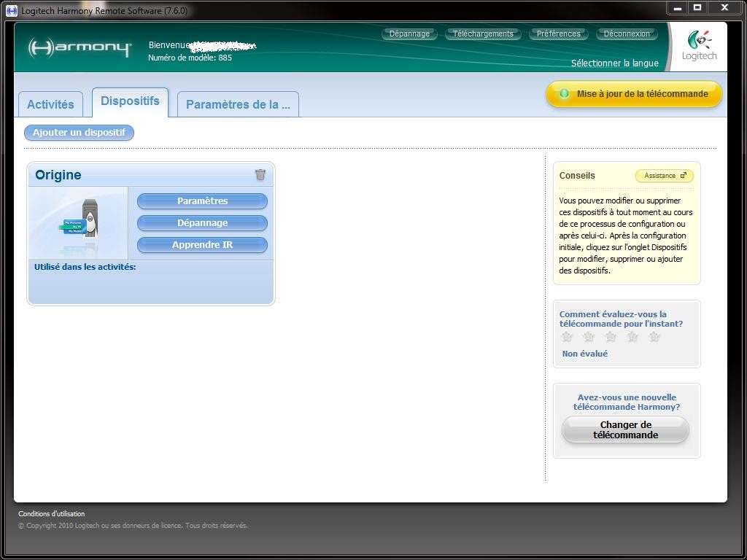Open Conditions d'utilisation link
The width and height of the screenshot is (747, 560).
(x=52, y=514)
